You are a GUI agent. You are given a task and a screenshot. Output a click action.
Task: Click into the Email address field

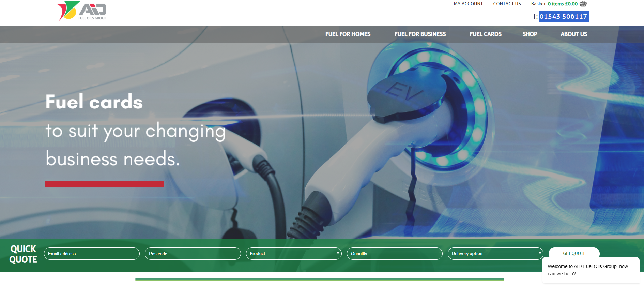point(92,254)
